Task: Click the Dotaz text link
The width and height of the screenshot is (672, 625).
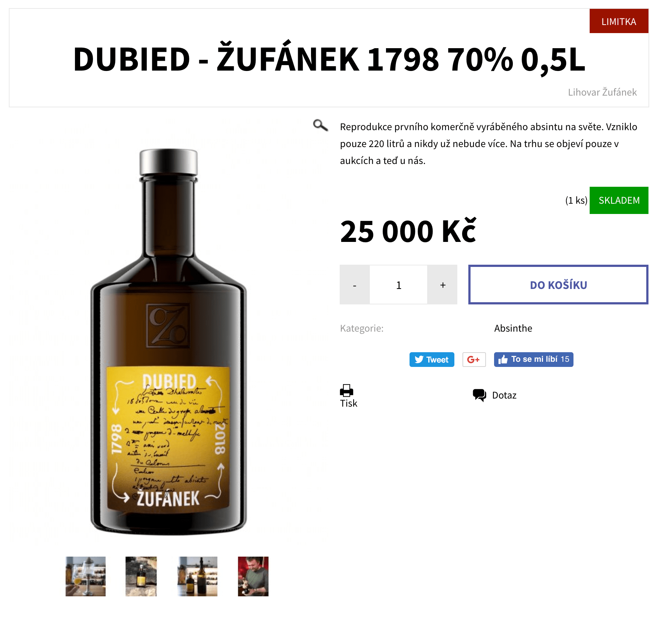Action: pos(504,395)
